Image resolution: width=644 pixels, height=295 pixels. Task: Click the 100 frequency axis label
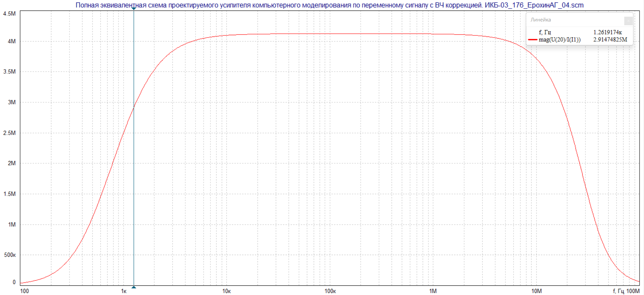(x=25, y=291)
